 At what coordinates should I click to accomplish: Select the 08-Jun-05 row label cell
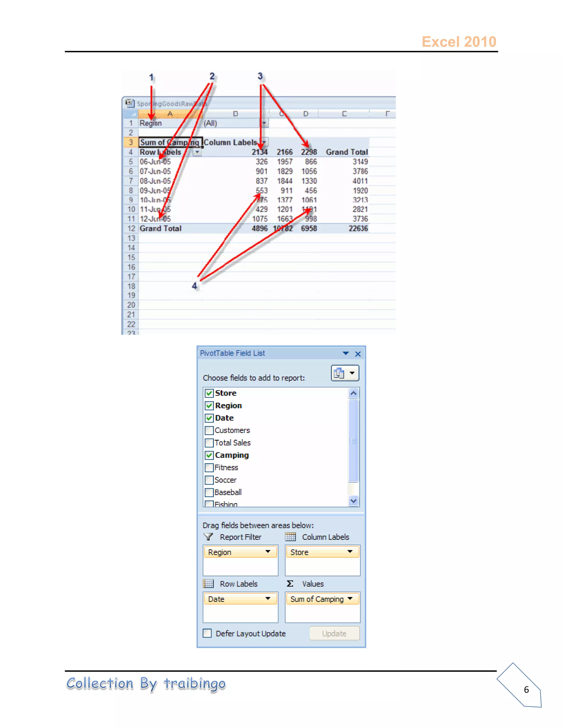170,181
